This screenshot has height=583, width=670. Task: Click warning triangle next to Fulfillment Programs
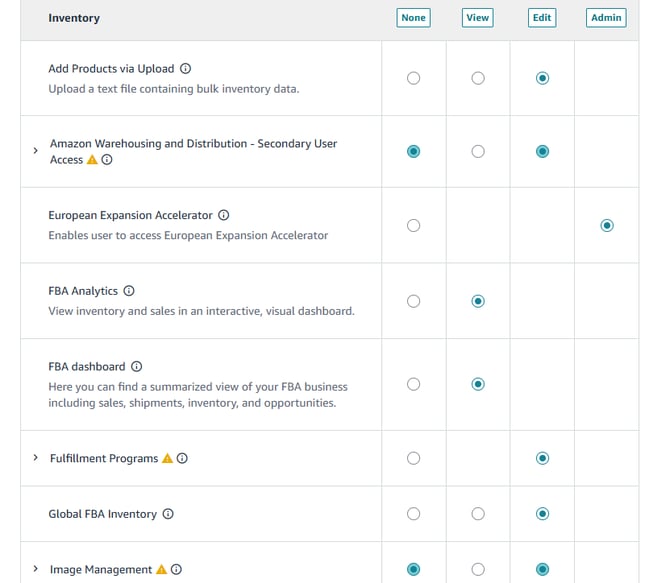[x=167, y=459]
